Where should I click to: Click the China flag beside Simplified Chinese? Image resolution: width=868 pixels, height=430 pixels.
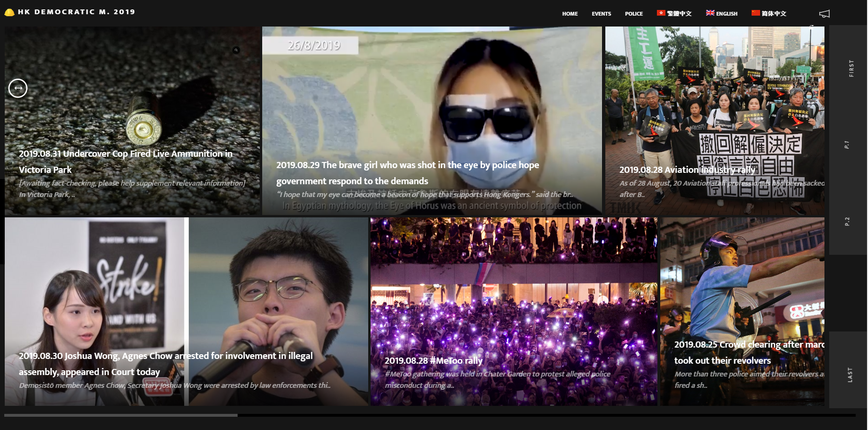(x=755, y=13)
